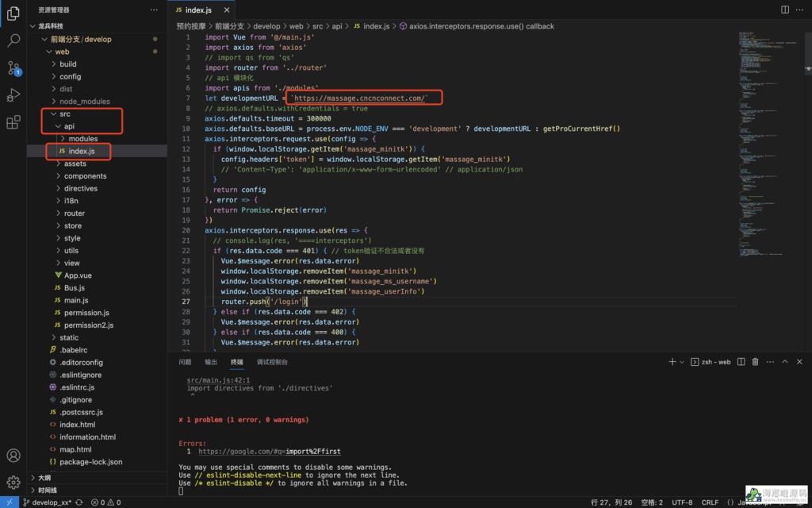
Task: Expand the 大纲 outline section
Action: click(x=44, y=477)
